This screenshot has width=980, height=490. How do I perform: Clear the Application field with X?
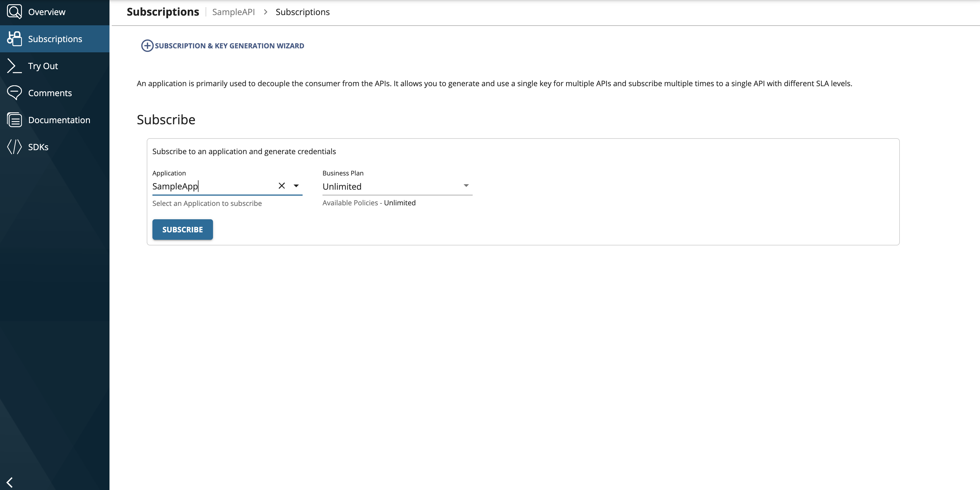point(282,186)
